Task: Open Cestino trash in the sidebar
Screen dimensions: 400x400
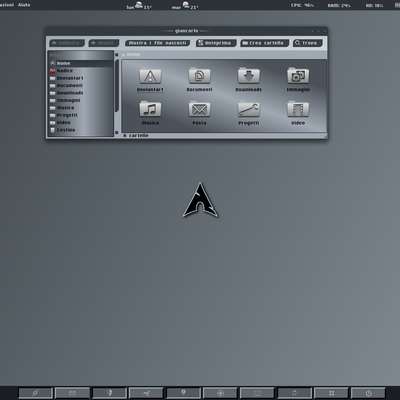Action: 81,130
